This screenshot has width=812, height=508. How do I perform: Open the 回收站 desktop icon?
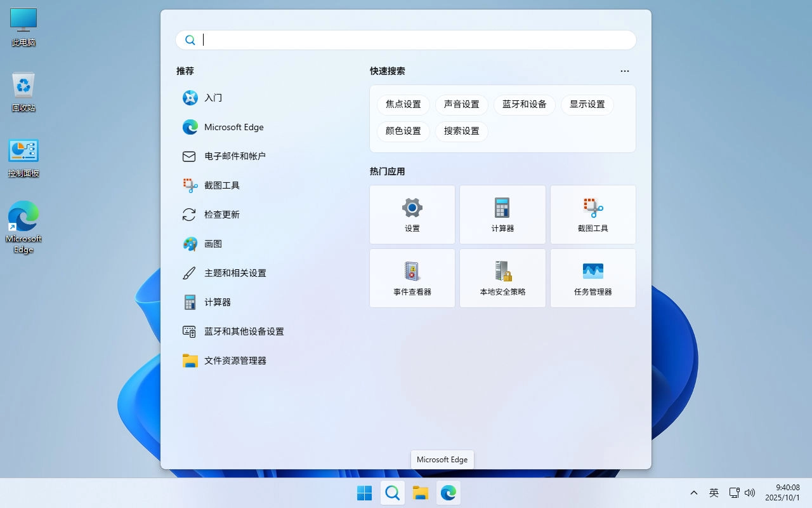[23, 92]
